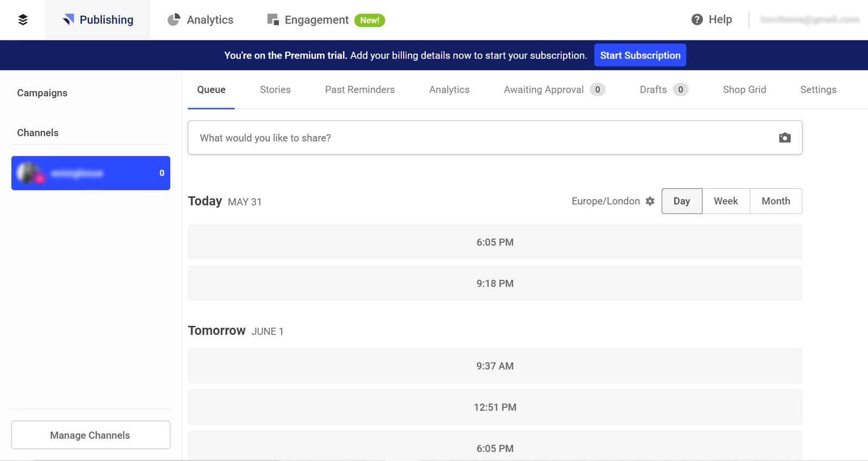Open the account email menu

coord(809,20)
